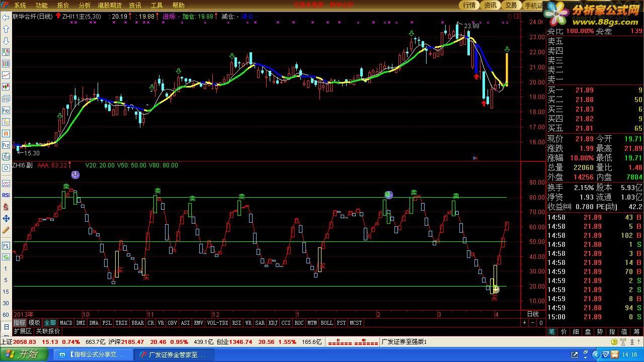This screenshot has width=644, height=362.
Task: Switch to the VOL-TDX indicator tab
Action: [x=217, y=323]
